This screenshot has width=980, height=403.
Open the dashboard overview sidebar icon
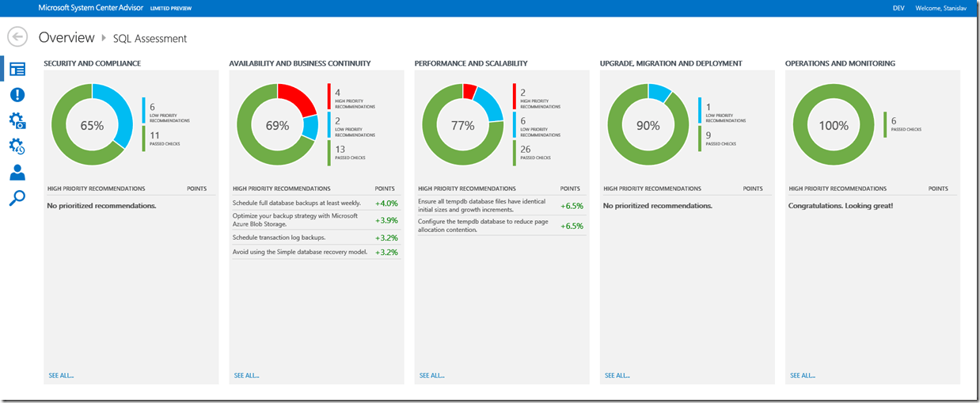click(17, 69)
